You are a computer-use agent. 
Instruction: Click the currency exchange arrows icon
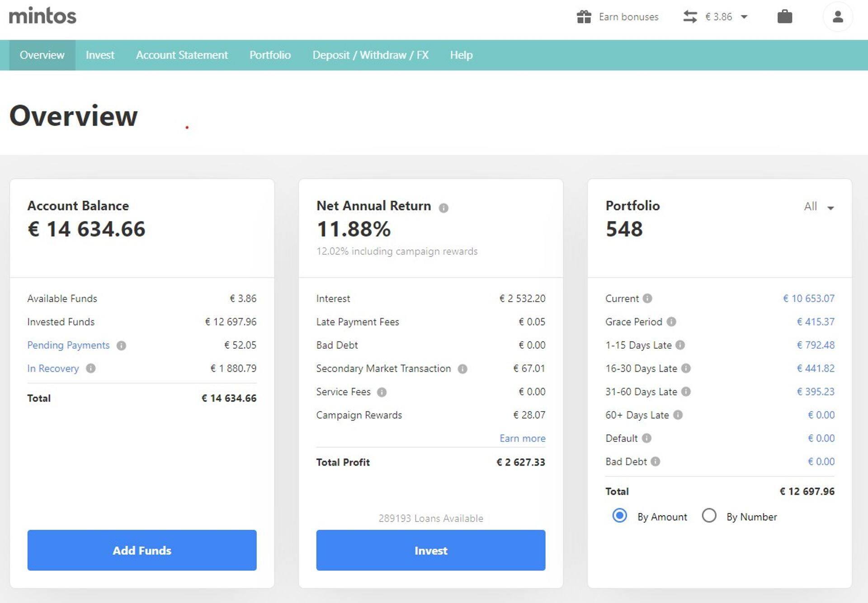[x=690, y=17]
